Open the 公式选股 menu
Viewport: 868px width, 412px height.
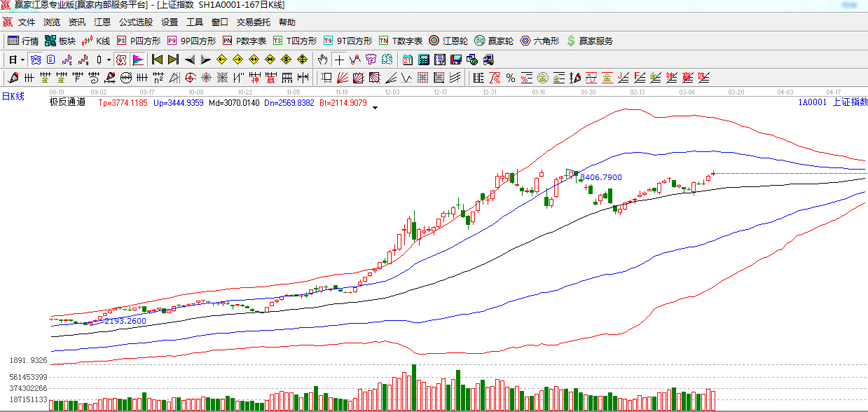point(136,22)
